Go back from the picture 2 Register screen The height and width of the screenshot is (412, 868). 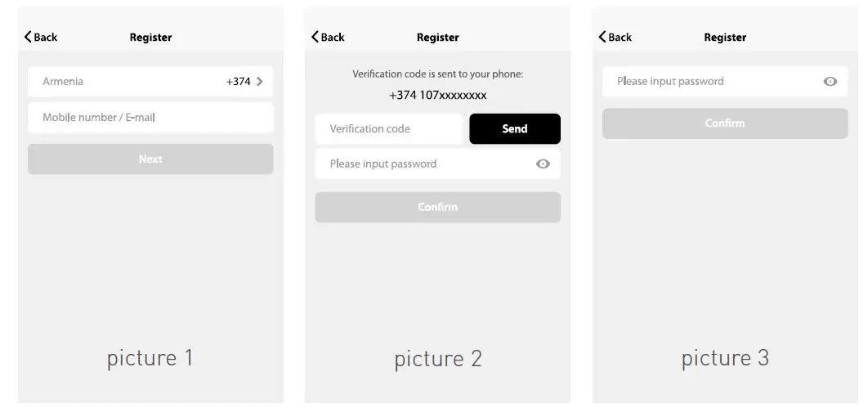coord(327,37)
